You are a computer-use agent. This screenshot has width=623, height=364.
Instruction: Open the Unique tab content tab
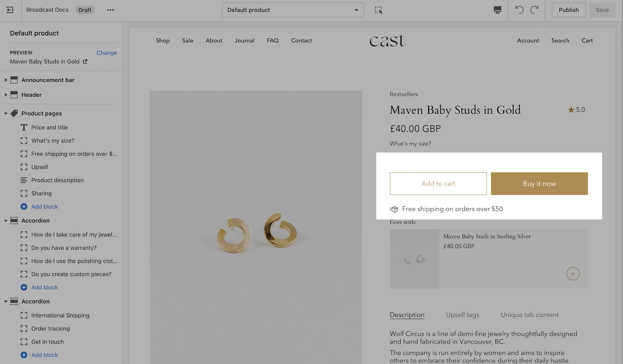click(x=529, y=315)
